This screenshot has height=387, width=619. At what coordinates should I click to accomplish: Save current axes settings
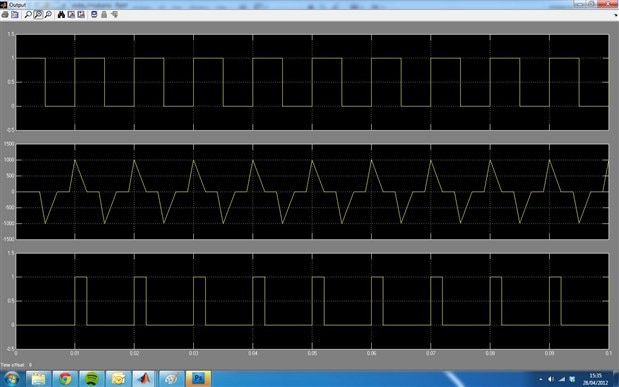coord(71,15)
